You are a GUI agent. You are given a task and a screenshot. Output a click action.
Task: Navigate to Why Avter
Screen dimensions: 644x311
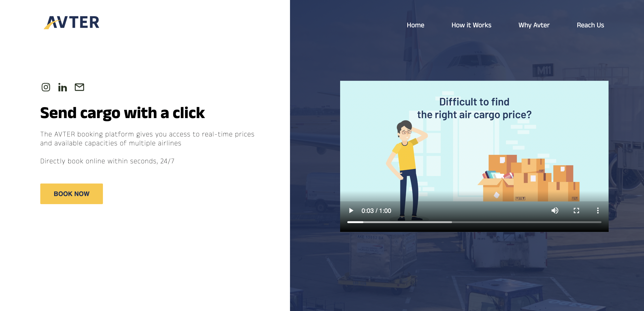coord(534,25)
